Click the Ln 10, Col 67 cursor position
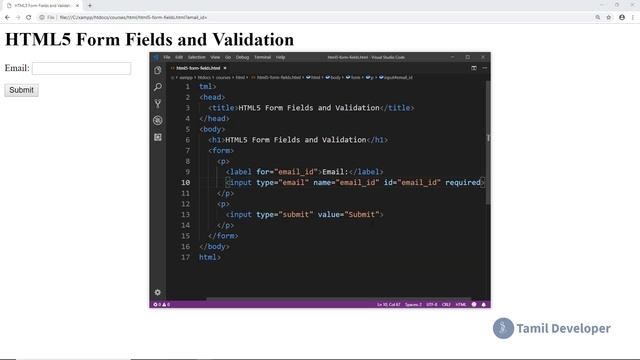This screenshot has height=360, width=640. [389, 304]
